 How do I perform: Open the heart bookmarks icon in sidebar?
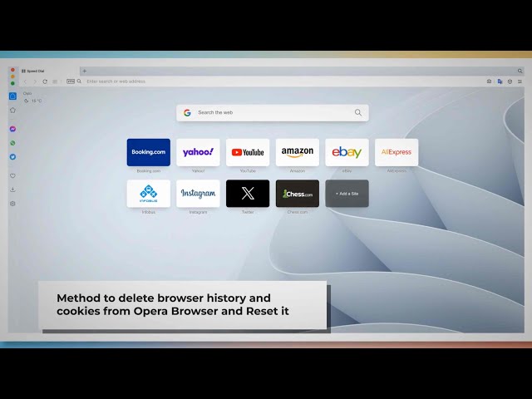pyautogui.click(x=12, y=175)
